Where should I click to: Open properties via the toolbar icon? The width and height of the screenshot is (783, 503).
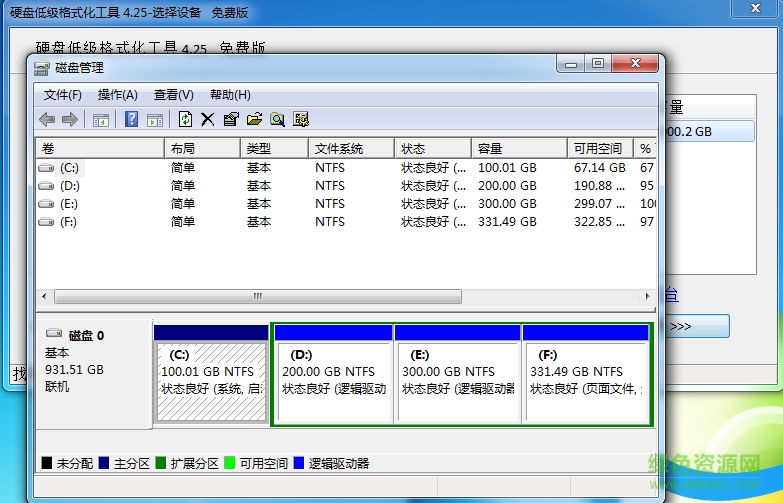(x=231, y=120)
